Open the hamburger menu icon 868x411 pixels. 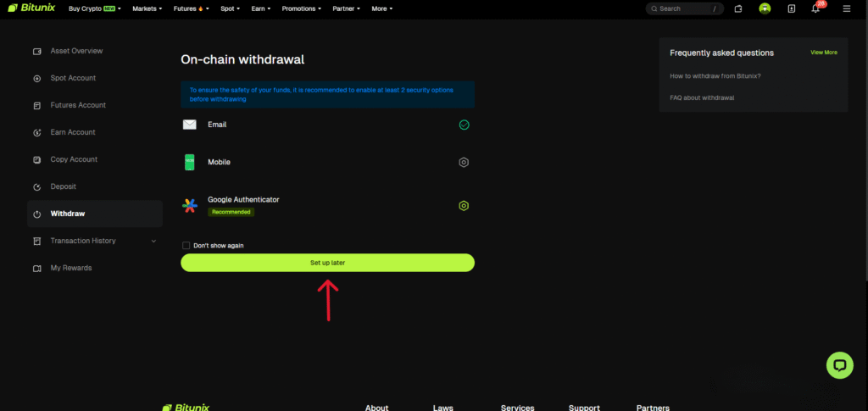pos(846,8)
